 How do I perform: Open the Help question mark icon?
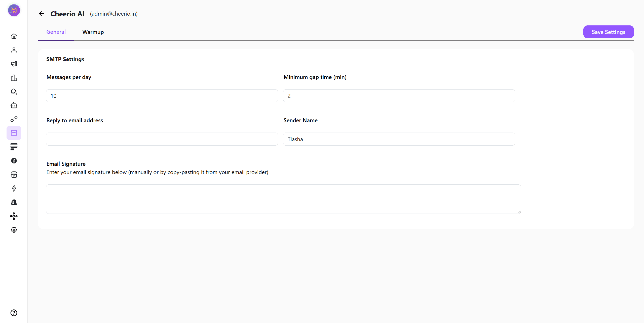pos(14,313)
